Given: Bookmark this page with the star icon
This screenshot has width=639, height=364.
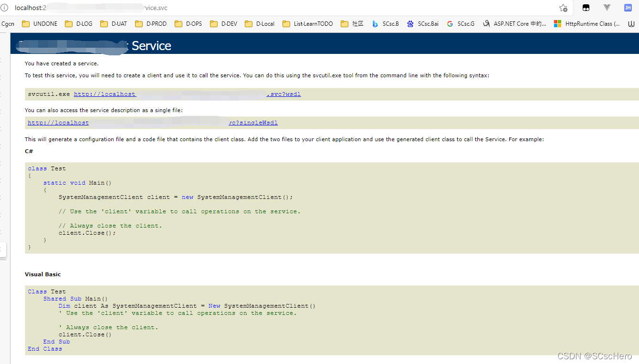Looking at the screenshot, I should [563, 8].
